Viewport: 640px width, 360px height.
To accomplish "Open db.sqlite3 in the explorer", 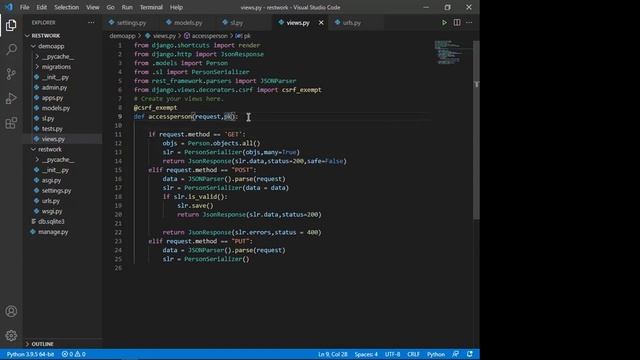I will click(x=51, y=222).
